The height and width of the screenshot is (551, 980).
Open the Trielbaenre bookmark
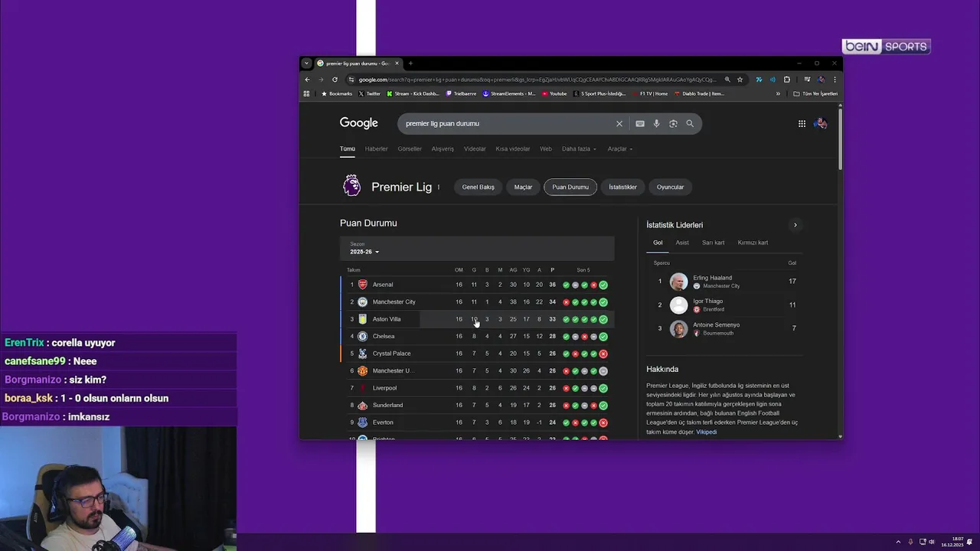click(461, 93)
